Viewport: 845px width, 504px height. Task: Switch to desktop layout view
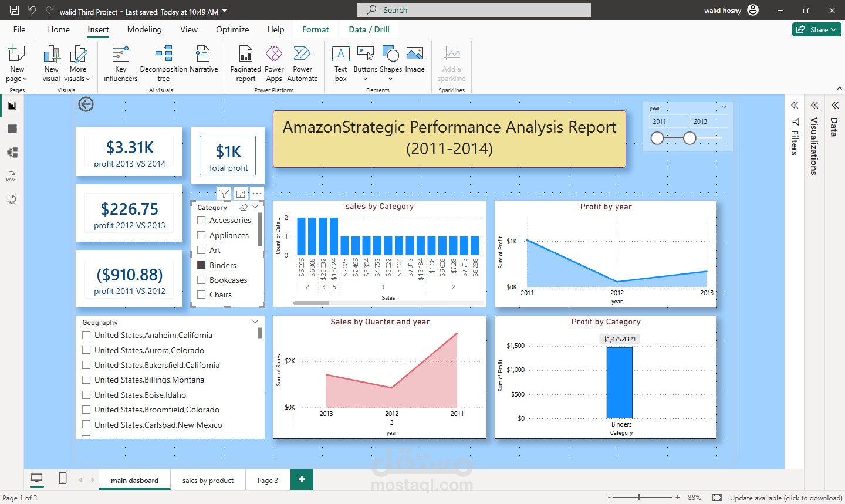click(36, 479)
